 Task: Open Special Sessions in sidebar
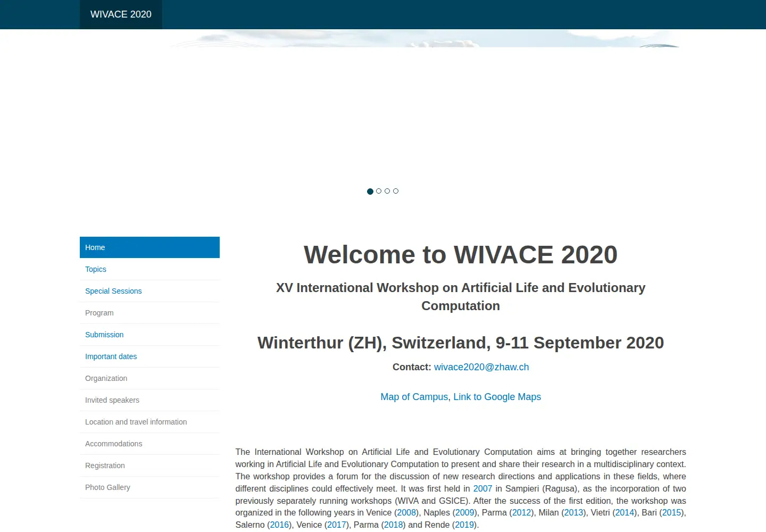pos(149,291)
